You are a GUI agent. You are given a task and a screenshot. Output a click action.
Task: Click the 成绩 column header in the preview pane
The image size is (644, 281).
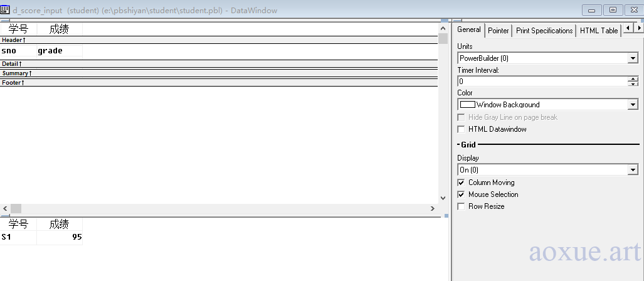pos(59,224)
